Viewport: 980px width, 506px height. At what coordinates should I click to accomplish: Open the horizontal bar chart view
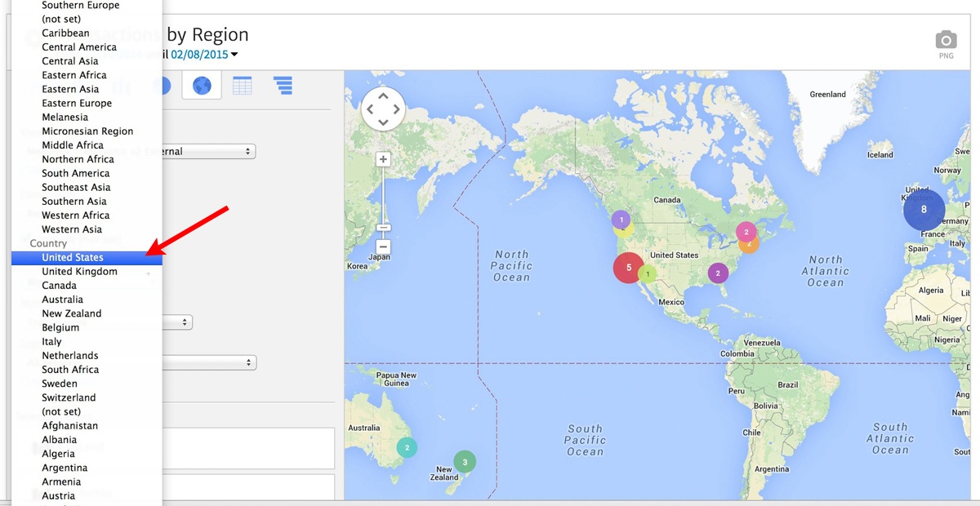283,85
